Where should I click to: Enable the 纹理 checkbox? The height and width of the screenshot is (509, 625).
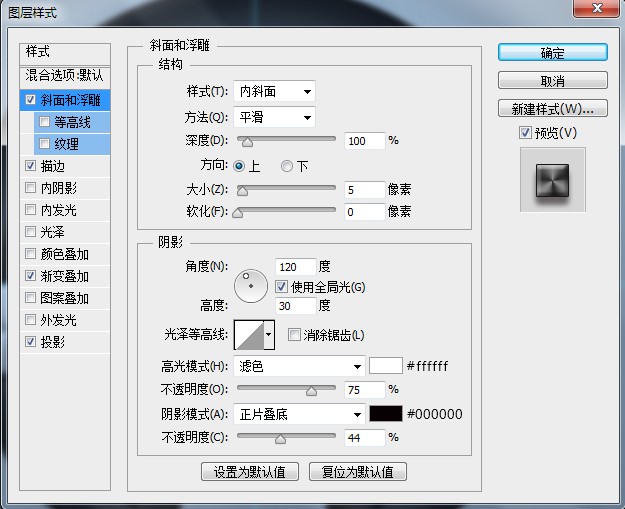(44, 143)
